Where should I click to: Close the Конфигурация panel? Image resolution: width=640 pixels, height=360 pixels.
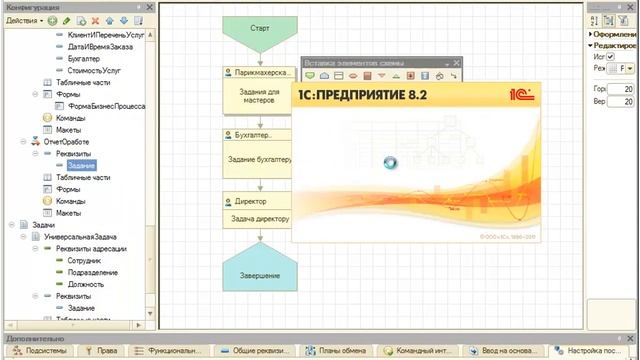[150, 7]
